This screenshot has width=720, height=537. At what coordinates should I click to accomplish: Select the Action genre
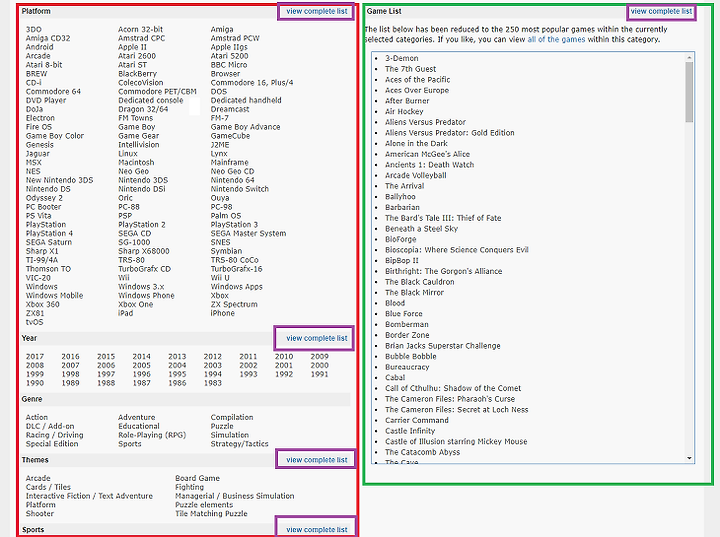(37, 417)
